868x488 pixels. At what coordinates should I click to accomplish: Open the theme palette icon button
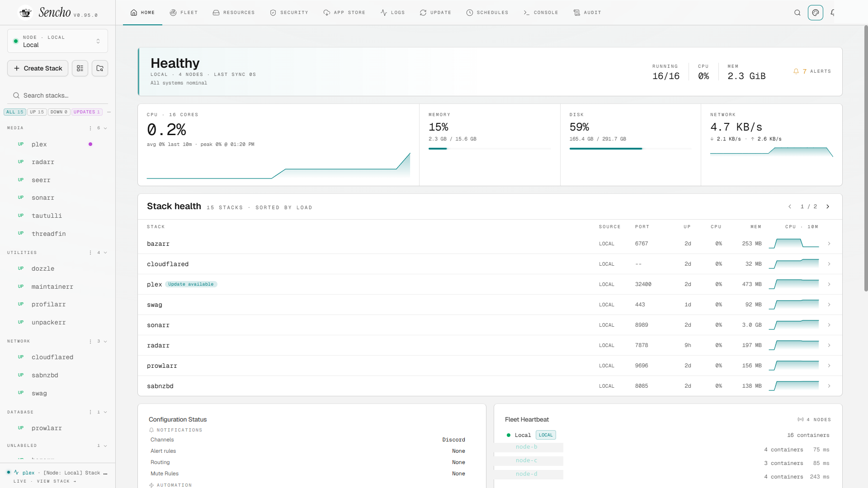pyautogui.click(x=816, y=13)
